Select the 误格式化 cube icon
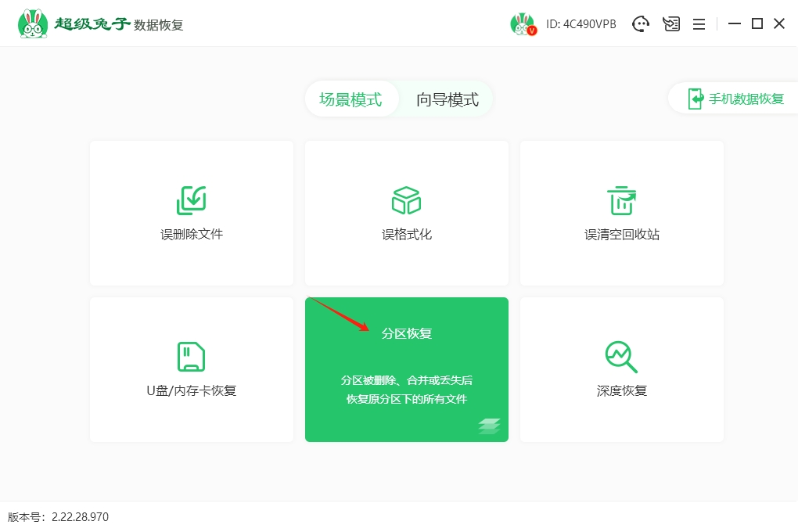Screen dimensions: 798x532 point(406,200)
